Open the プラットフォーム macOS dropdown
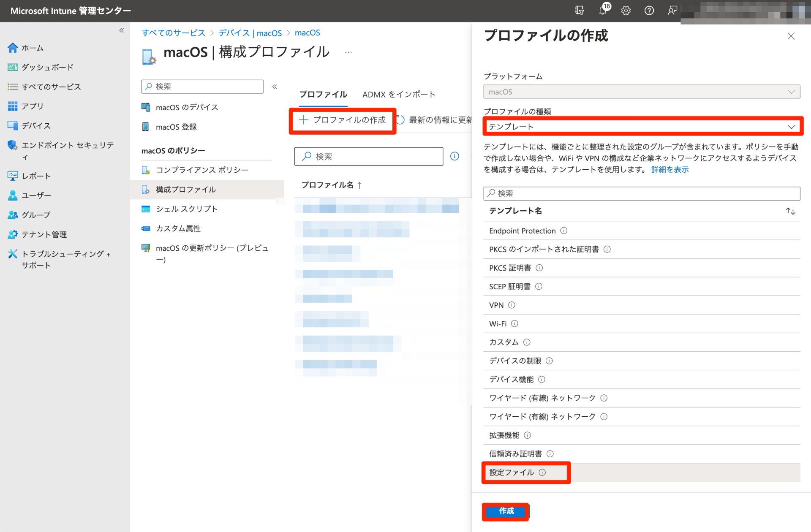This screenshot has height=532, width=811. click(x=642, y=91)
